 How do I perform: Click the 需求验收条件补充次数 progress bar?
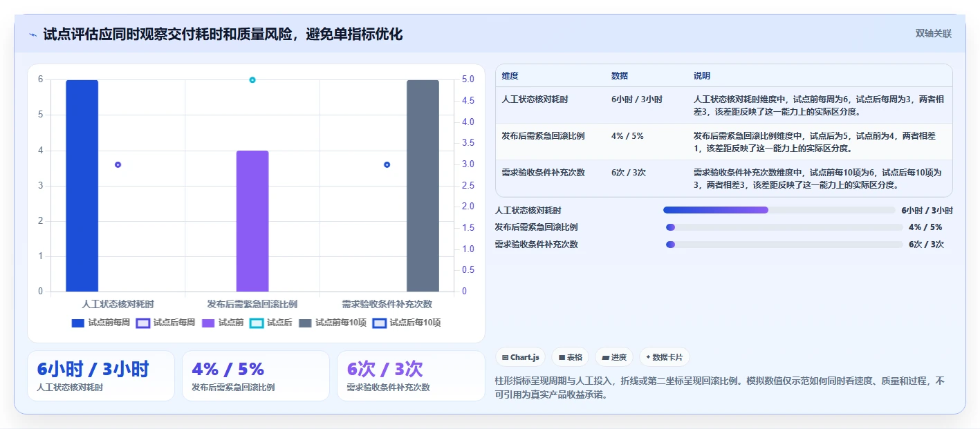point(784,244)
